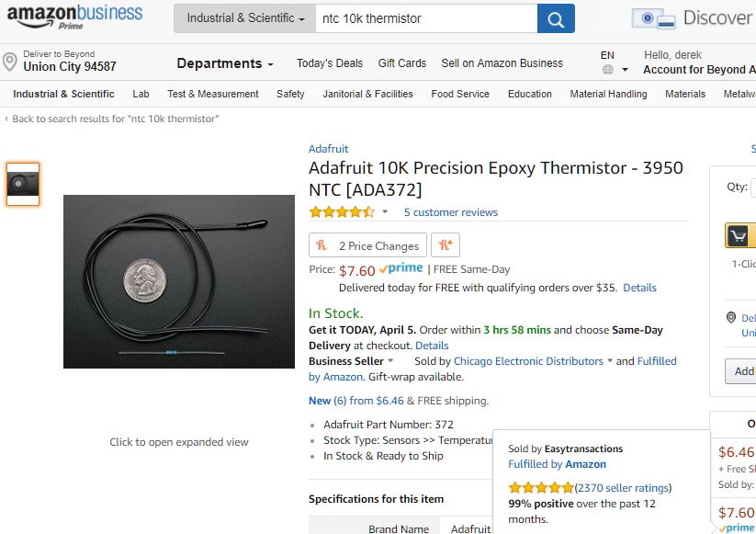Open the star rating breakdown arrow
Screen dimensions: 756x534
pos(385,211)
